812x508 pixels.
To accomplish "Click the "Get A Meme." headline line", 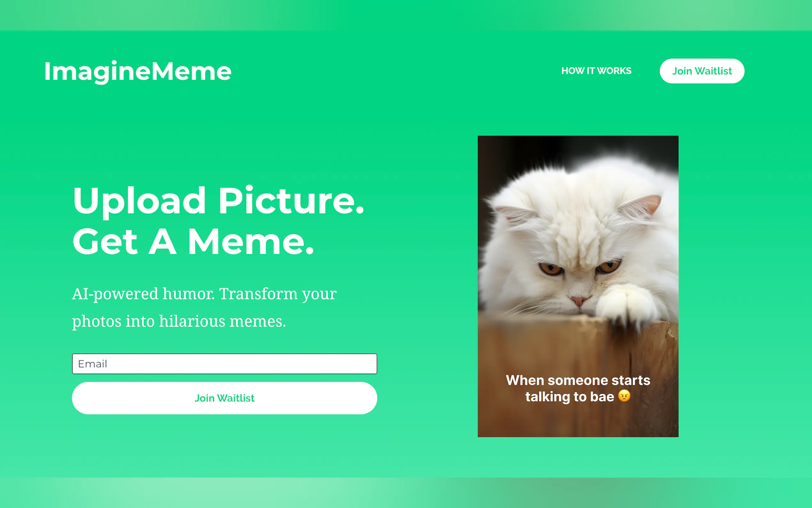I will (193, 242).
